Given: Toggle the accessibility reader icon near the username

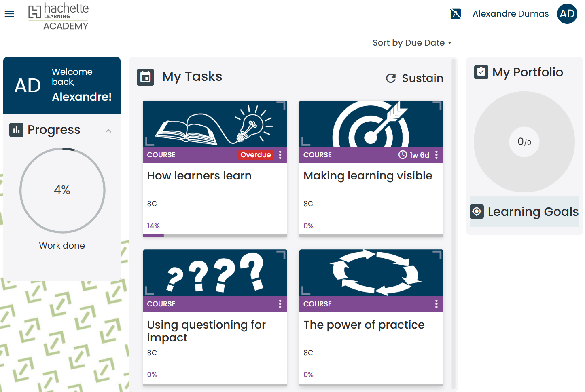Looking at the screenshot, I should tap(456, 13).
